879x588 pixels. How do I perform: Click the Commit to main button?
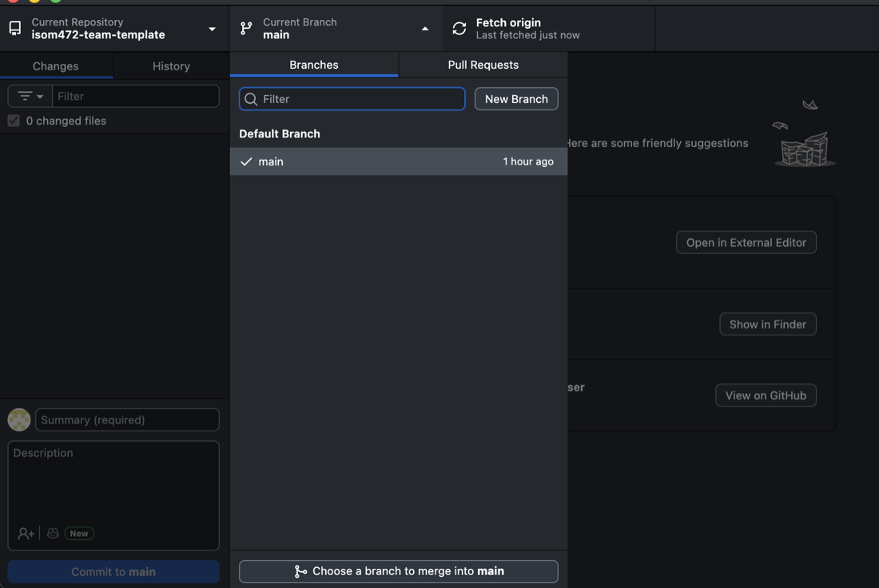click(113, 572)
